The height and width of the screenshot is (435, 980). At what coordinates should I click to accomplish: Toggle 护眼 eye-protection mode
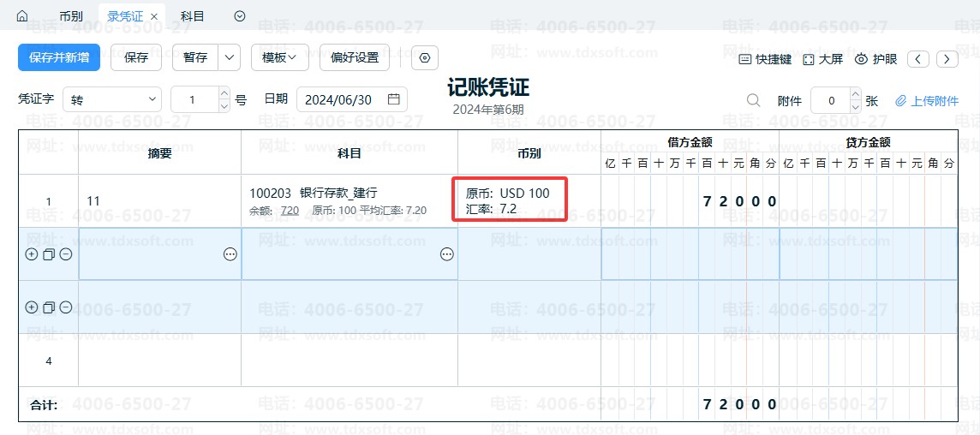tap(875, 59)
